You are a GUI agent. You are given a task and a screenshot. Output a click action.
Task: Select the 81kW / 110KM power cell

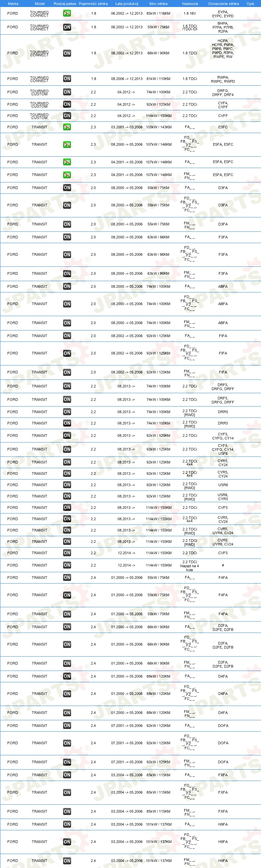pyautogui.click(x=159, y=79)
